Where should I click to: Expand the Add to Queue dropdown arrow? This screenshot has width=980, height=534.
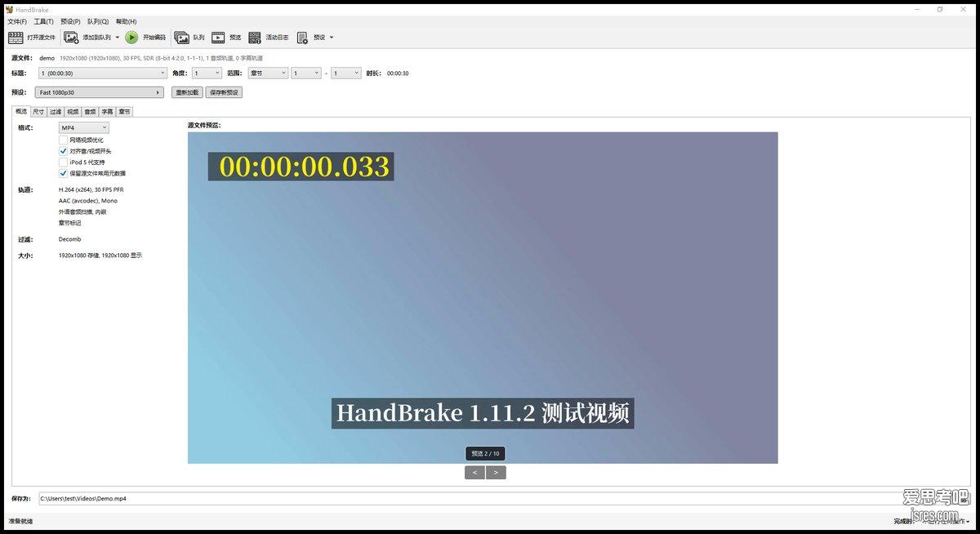pos(118,38)
